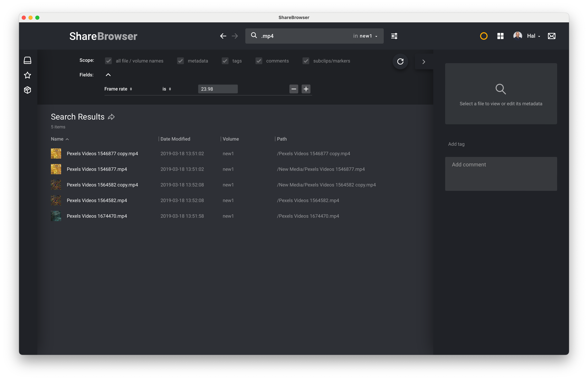The image size is (588, 380).
Task: Click path /New Media/Pexels Videos 1546877.mp4
Action: pyautogui.click(x=321, y=169)
